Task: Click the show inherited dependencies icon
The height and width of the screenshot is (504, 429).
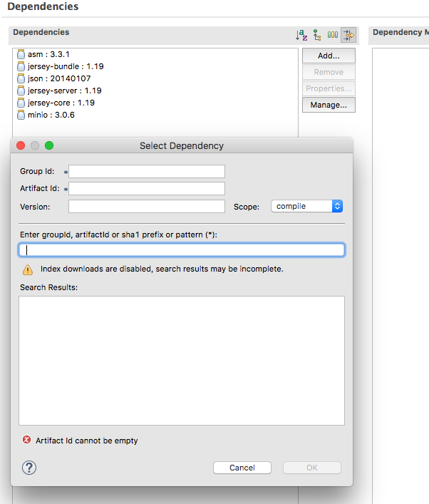Action: click(x=317, y=35)
